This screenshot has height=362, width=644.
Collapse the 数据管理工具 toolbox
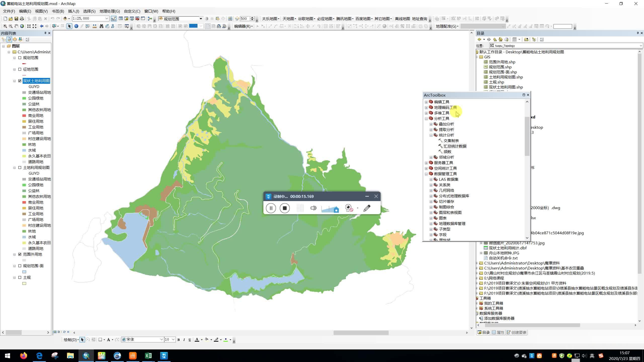click(x=426, y=174)
